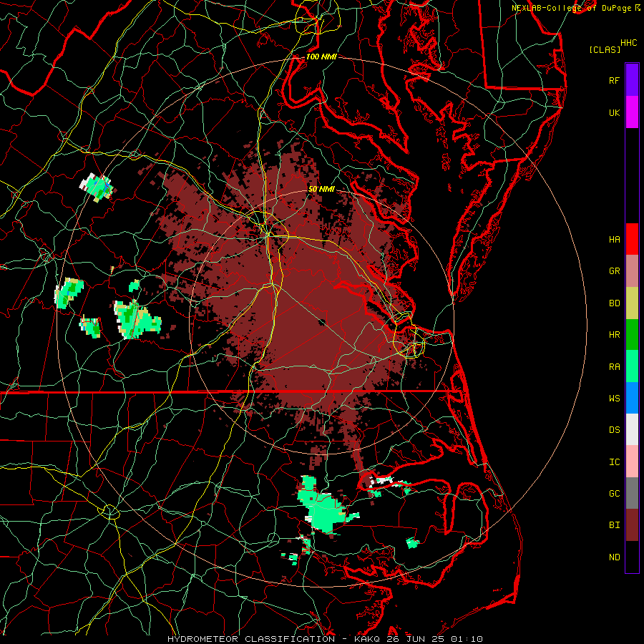
Task: Select the GR pink legend swatch
Action: (x=632, y=271)
